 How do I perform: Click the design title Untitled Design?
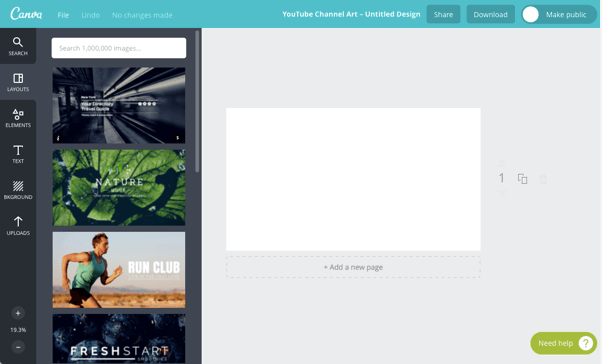point(351,14)
